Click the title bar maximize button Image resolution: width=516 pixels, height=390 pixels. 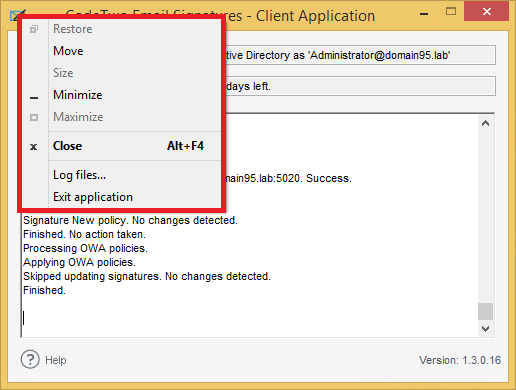point(451,12)
